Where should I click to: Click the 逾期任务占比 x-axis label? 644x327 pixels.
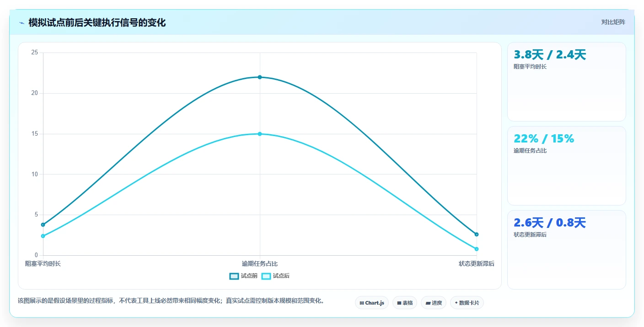point(260,264)
